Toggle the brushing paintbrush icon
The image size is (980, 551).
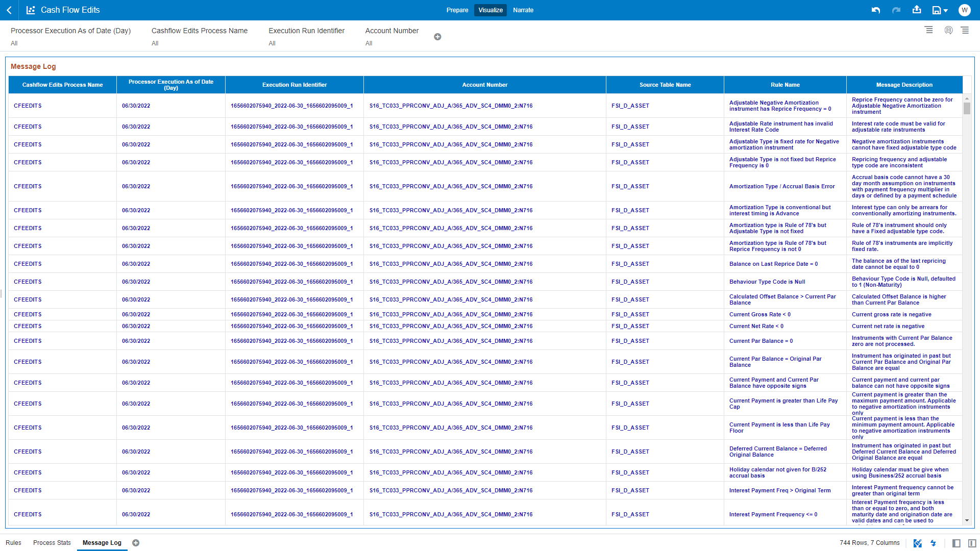coord(917,543)
